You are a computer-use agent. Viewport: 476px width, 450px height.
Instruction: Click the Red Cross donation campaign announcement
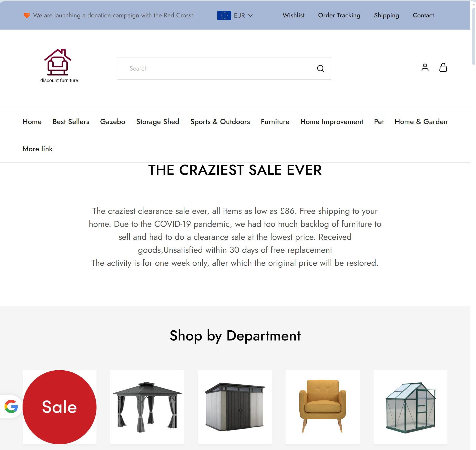pos(114,15)
